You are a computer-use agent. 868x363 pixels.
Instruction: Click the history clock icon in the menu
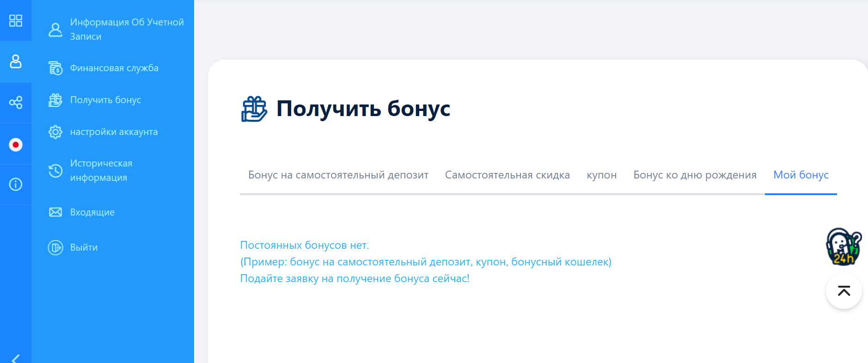pos(55,171)
